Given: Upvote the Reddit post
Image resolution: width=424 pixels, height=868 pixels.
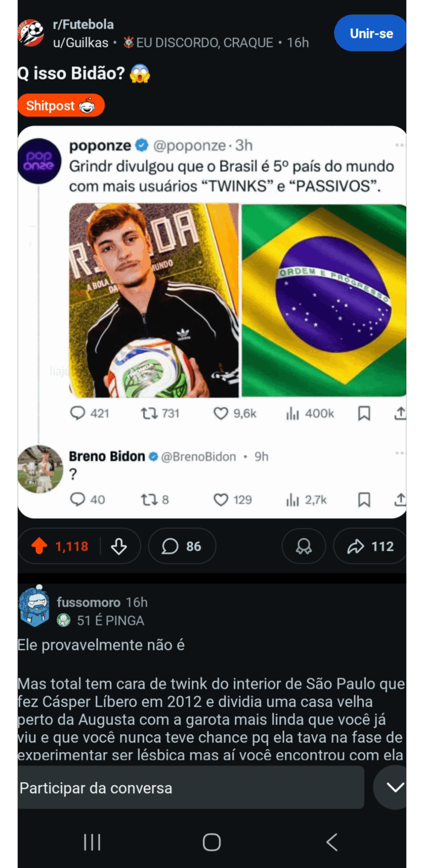Looking at the screenshot, I should pos(40,546).
